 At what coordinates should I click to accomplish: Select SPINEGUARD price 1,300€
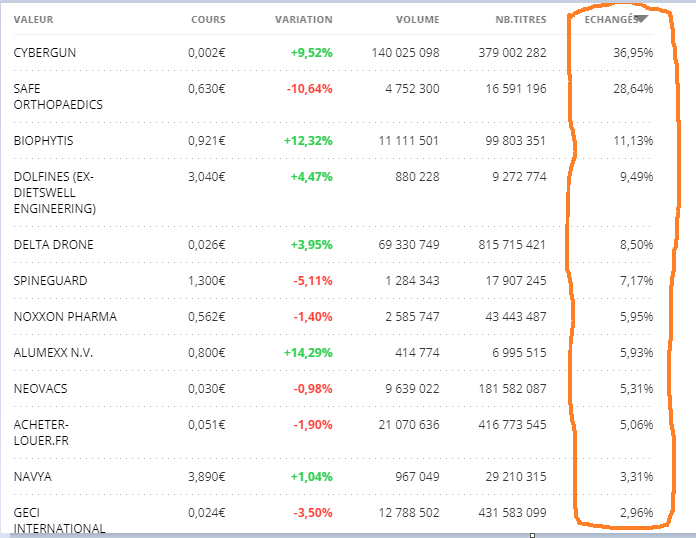click(207, 281)
